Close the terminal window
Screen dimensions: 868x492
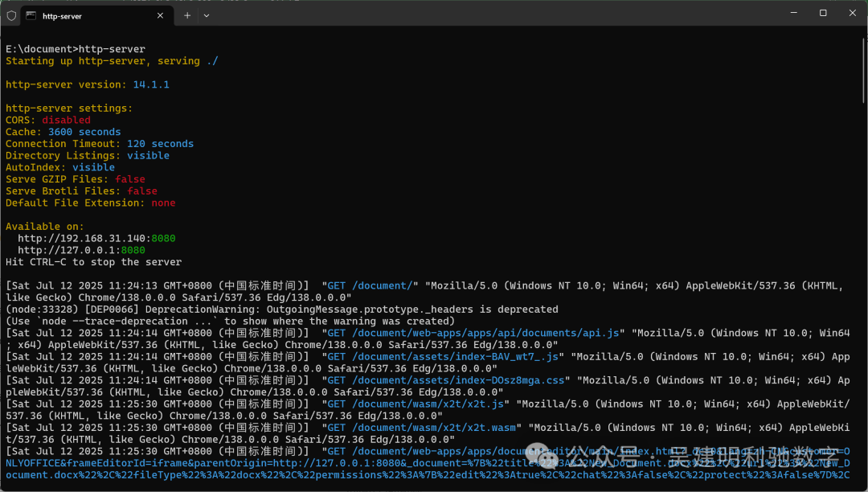point(852,13)
